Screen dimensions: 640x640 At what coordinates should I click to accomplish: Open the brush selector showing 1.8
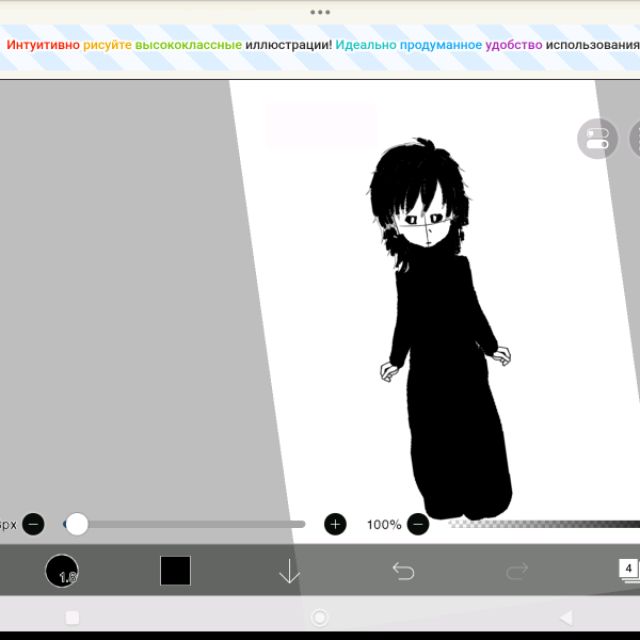[62, 570]
